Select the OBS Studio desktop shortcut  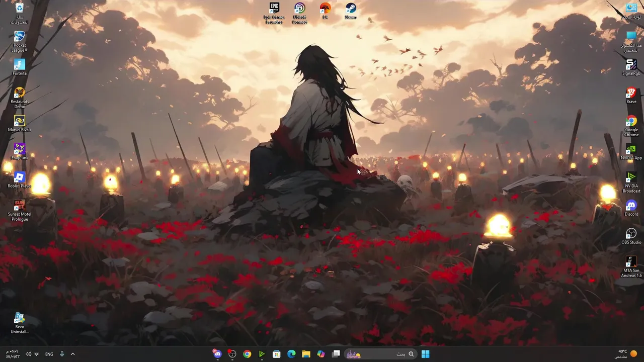point(631,236)
